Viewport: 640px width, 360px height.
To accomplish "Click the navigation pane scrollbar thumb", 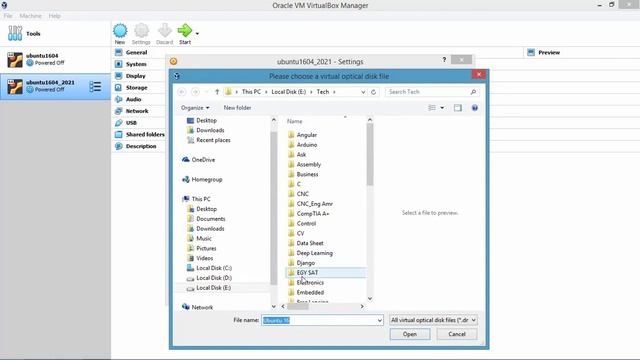I will (x=273, y=207).
